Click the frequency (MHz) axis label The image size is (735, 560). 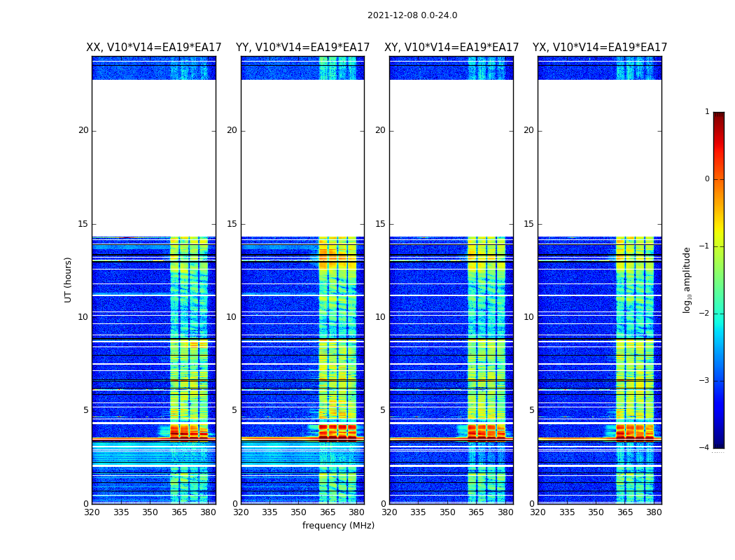[x=338, y=526]
